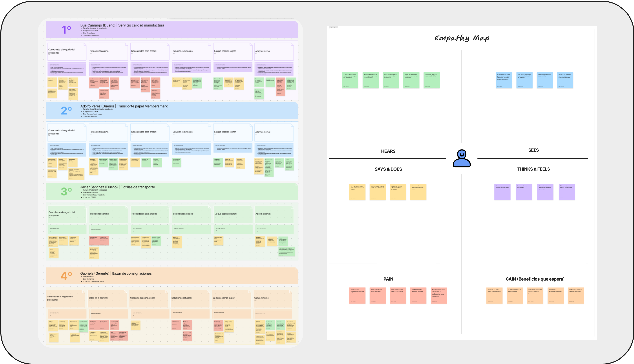Click the blue person icon in empathy map

pos(462,159)
